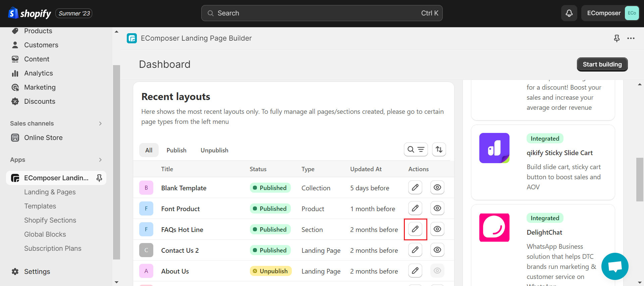Open the Font Product title
Viewport: 644px width, 286px height.
(x=180, y=209)
